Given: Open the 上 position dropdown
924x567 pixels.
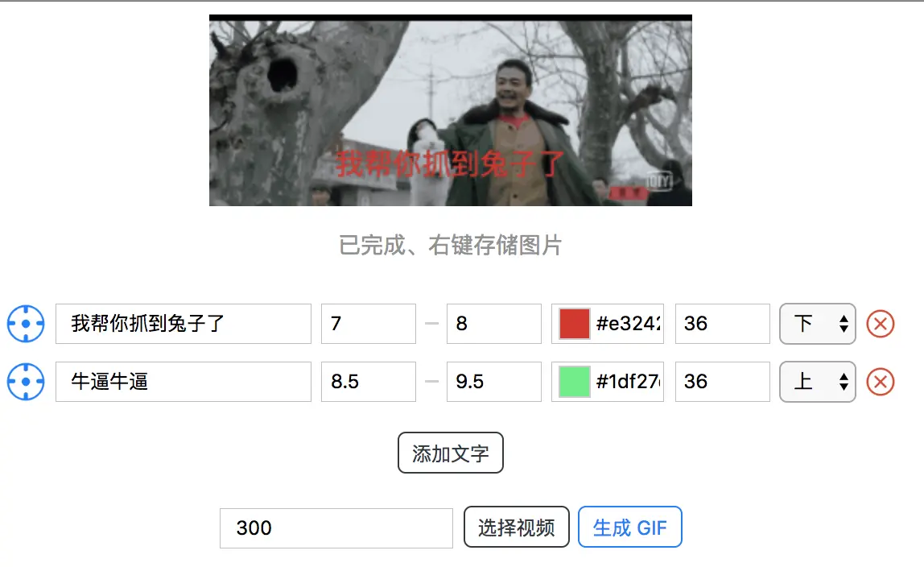Looking at the screenshot, I should coord(817,381).
